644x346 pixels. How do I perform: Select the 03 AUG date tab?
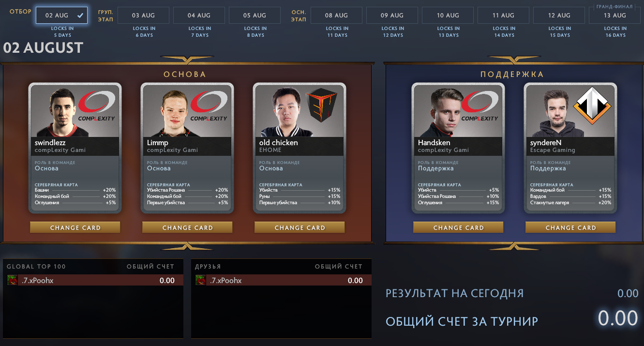click(143, 15)
